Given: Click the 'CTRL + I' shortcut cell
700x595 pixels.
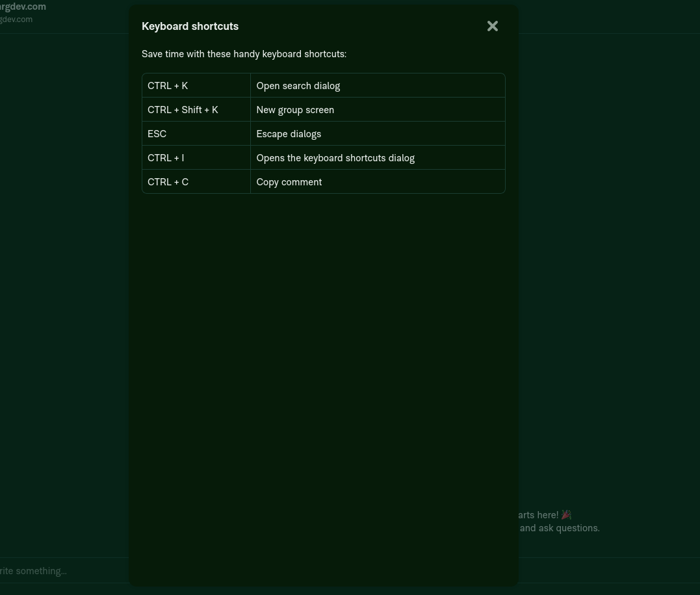Looking at the screenshot, I should tap(196, 157).
